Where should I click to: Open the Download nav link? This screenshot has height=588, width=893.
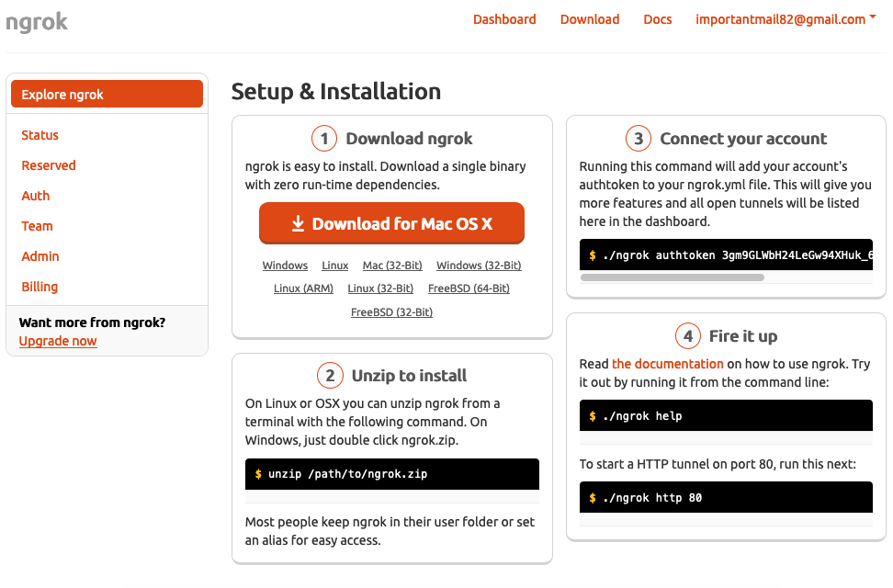point(590,19)
